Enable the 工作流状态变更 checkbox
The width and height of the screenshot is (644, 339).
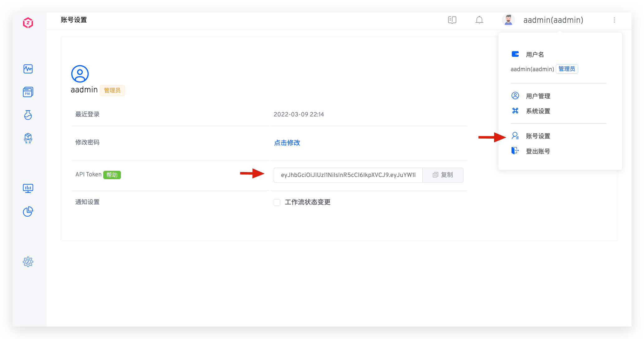[277, 202]
